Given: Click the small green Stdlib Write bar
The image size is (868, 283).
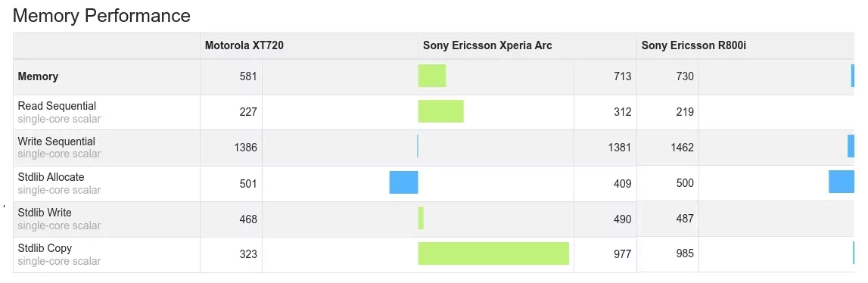Looking at the screenshot, I should (421, 218).
